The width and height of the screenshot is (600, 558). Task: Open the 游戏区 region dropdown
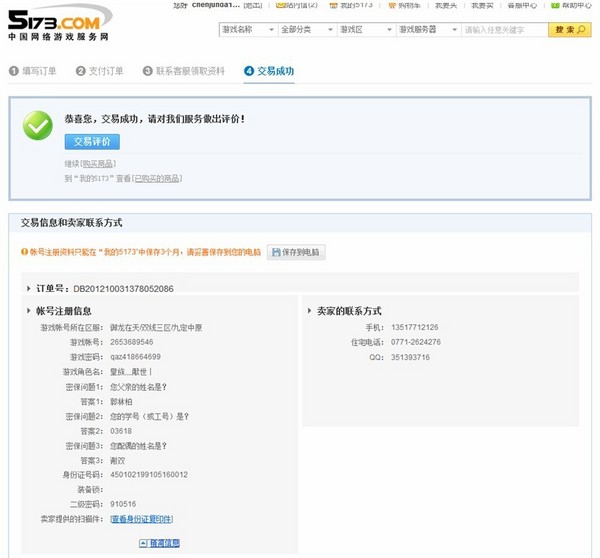[x=362, y=30]
